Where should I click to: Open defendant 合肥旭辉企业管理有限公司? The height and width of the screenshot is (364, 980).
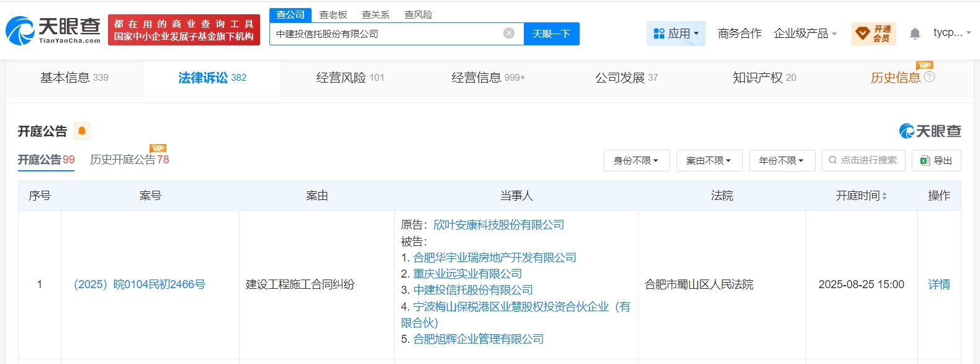pyautogui.click(x=479, y=339)
